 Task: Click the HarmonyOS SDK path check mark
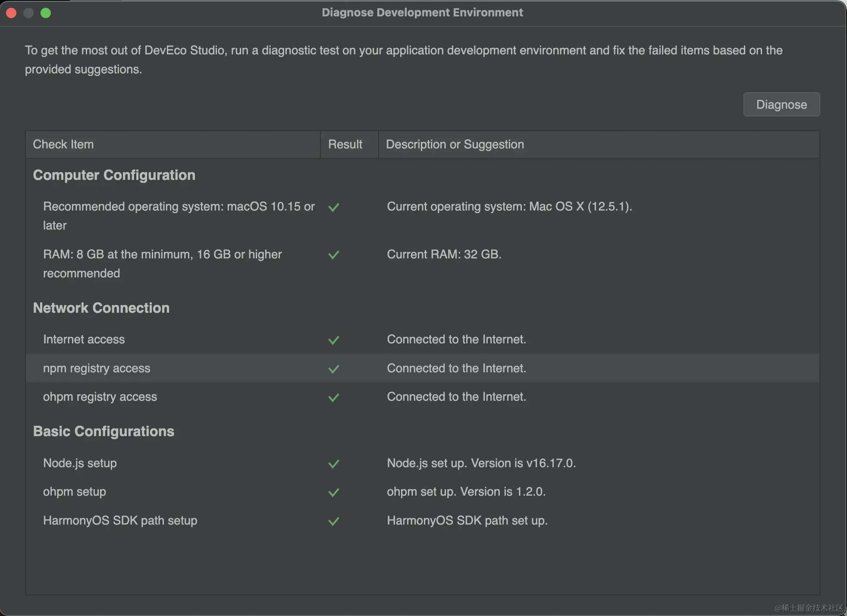coord(333,521)
